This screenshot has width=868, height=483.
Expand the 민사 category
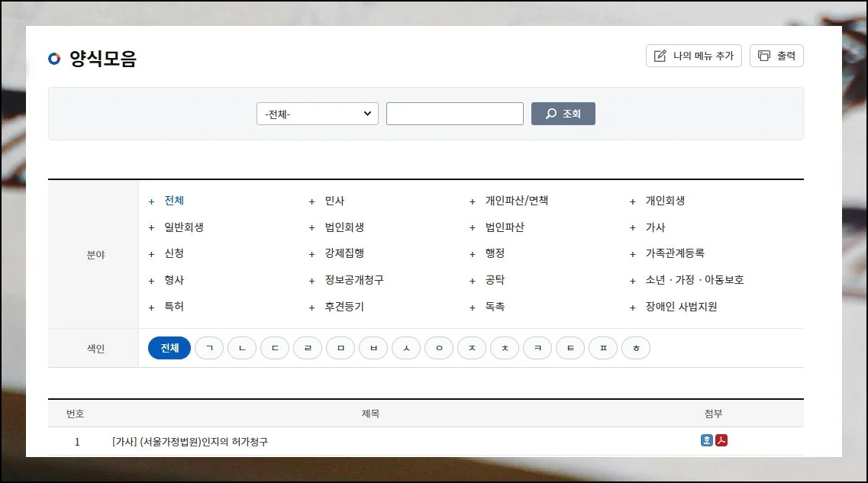tap(334, 201)
